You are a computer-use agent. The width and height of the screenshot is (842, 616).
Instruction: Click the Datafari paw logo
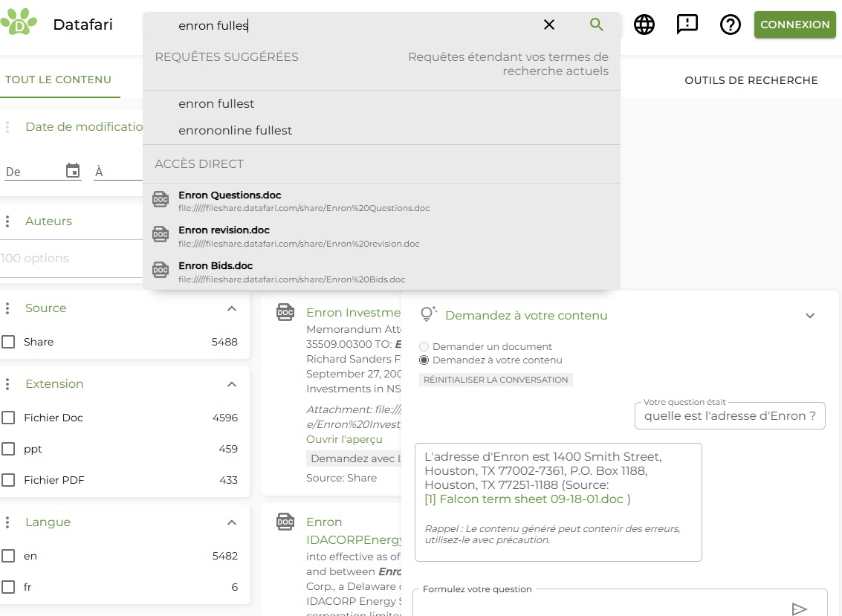click(x=19, y=22)
